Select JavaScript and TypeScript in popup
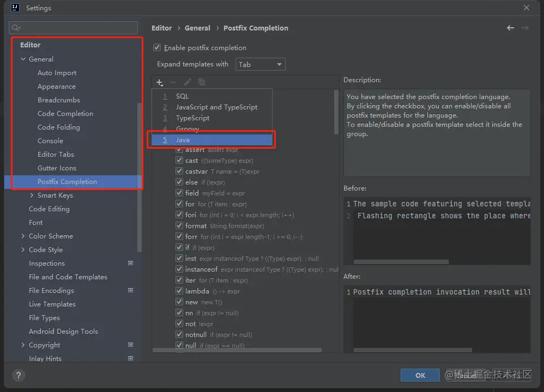 (x=212, y=107)
